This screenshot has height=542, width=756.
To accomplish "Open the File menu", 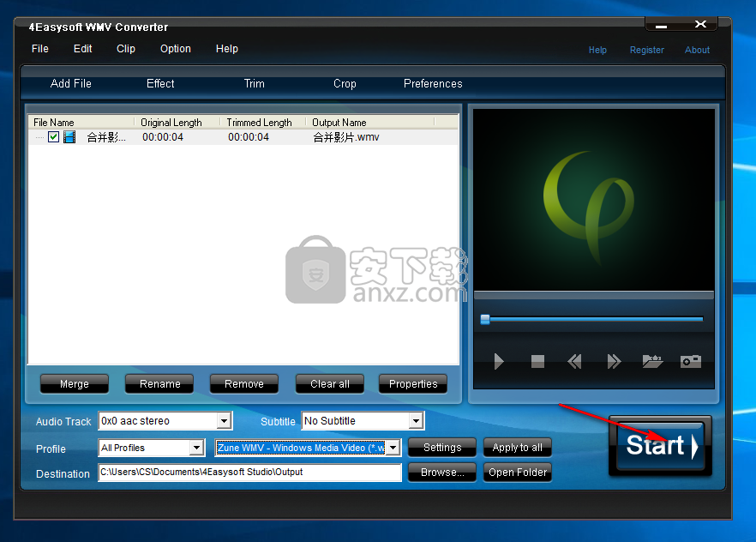I will 40,49.
